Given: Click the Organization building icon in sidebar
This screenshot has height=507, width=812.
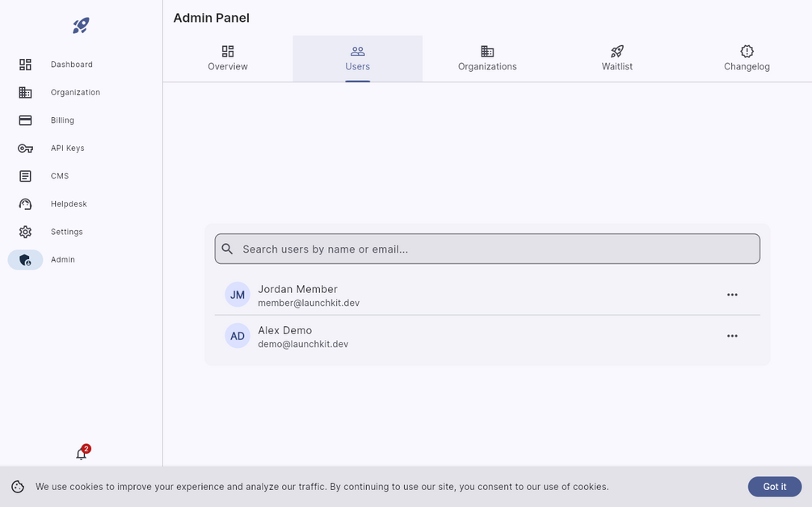Looking at the screenshot, I should 25,93.
